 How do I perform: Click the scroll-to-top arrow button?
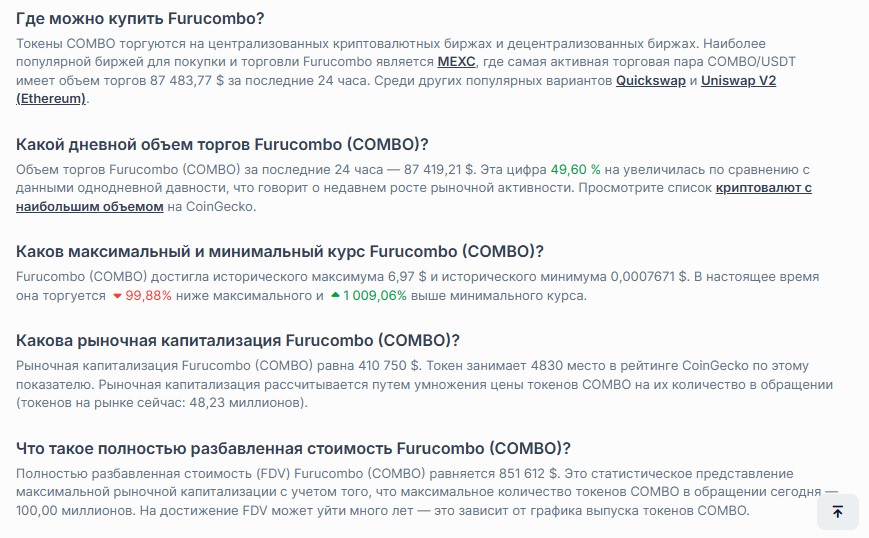(x=837, y=511)
